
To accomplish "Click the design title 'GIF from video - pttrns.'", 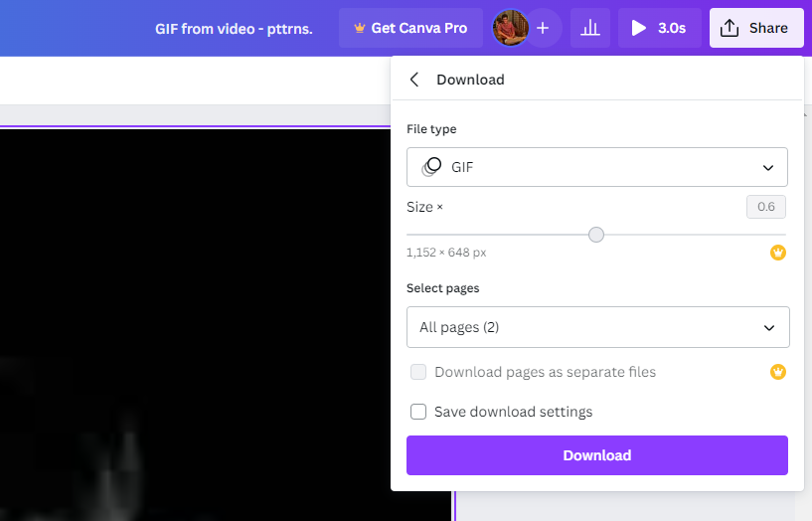I will coord(234,29).
